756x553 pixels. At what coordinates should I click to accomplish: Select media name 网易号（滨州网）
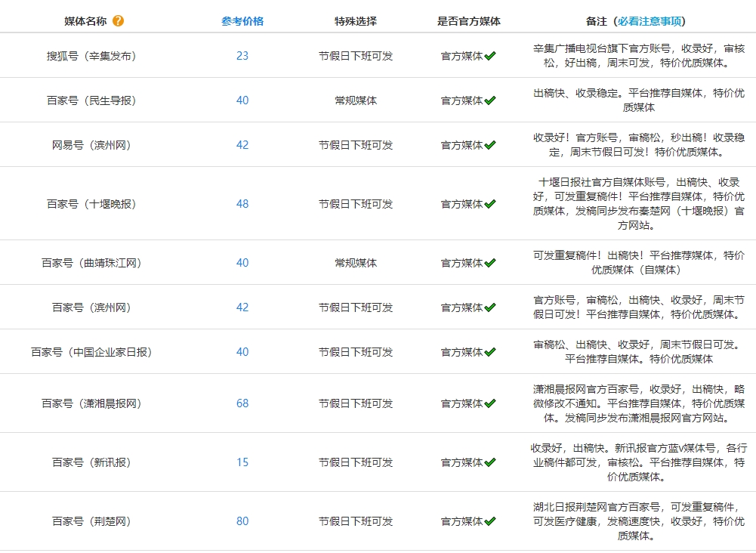pyautogui.click(x=91, y=144)
